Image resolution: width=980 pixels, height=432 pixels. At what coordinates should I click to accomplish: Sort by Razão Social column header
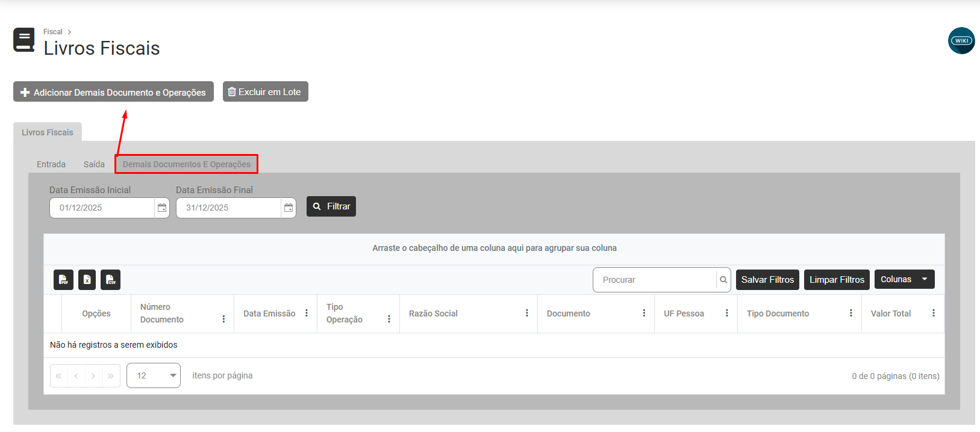pos(433,313)
